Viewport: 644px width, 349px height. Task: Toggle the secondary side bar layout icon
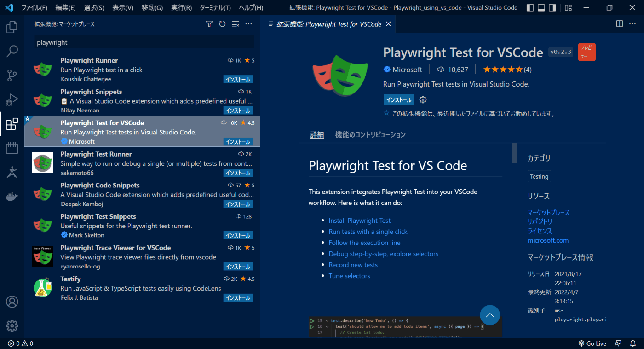coord(552,8)
